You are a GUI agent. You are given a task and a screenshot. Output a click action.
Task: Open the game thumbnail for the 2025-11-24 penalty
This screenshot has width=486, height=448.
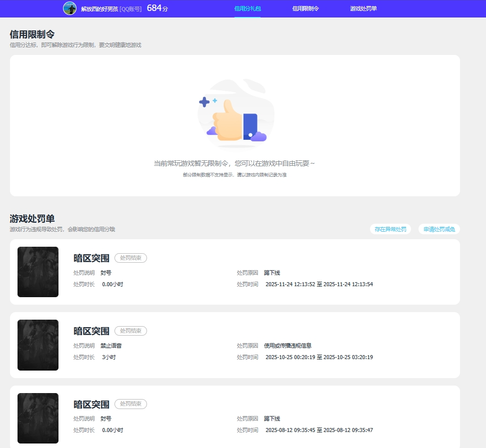(x=38, y=272)
